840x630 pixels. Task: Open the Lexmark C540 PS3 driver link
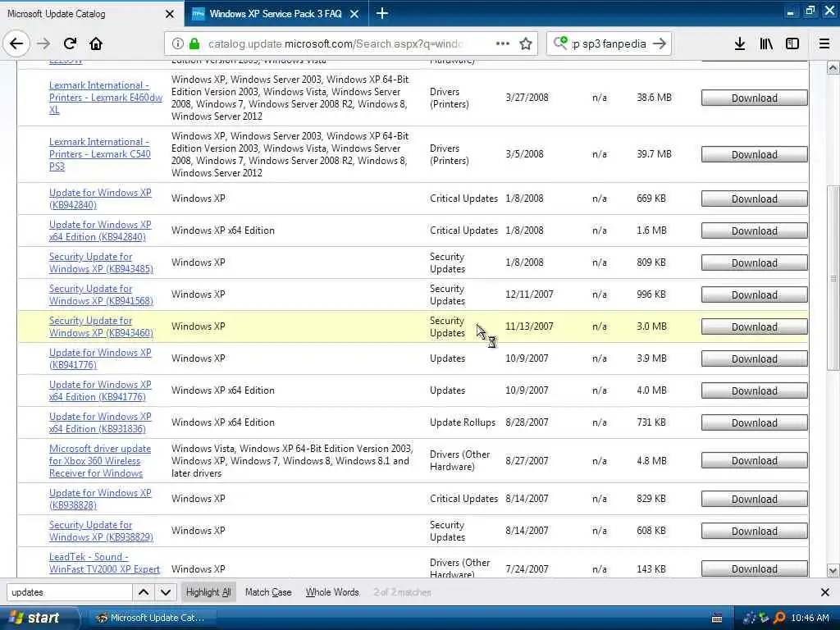99,153
